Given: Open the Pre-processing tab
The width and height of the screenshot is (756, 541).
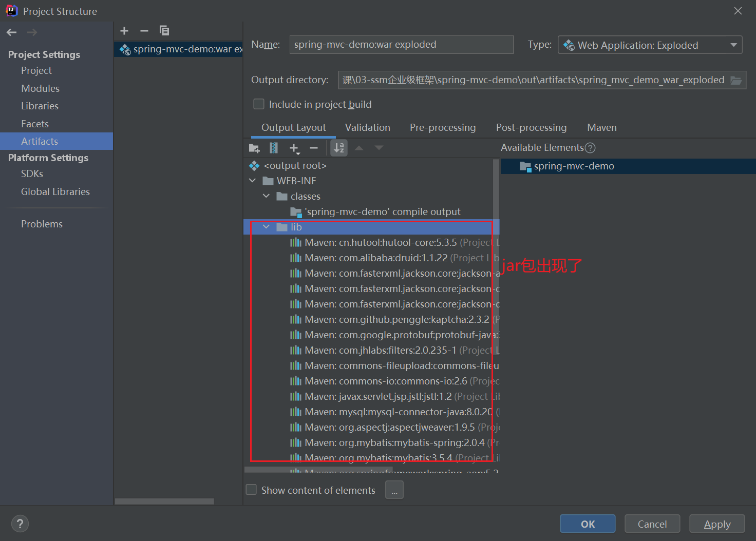Looking at the screenshot, I should point(443,127).
